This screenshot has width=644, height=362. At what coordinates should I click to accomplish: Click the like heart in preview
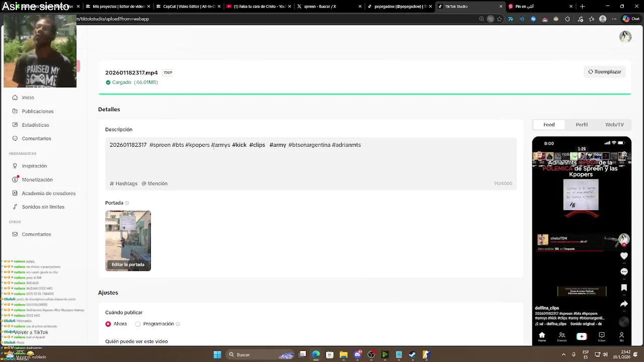tap(624, 256)
